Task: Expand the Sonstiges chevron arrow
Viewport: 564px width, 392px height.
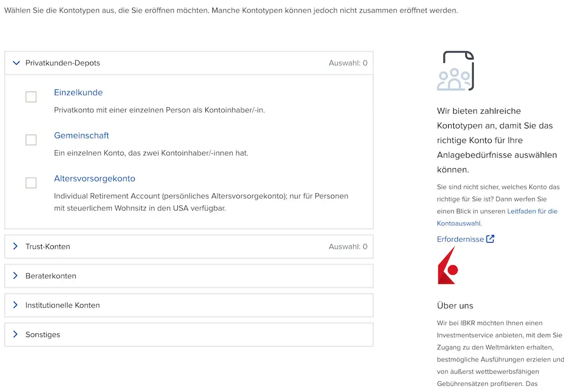Action: (x=15, y=335)
